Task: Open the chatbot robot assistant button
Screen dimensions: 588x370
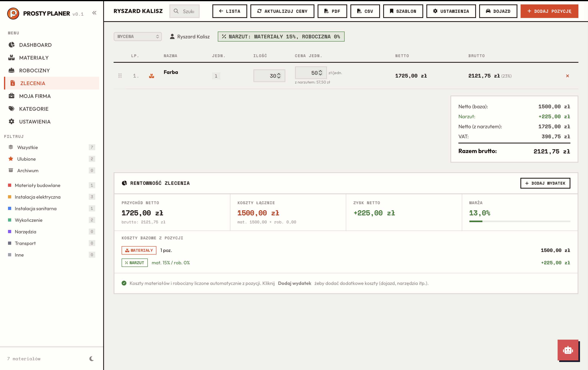Action: 568,350
